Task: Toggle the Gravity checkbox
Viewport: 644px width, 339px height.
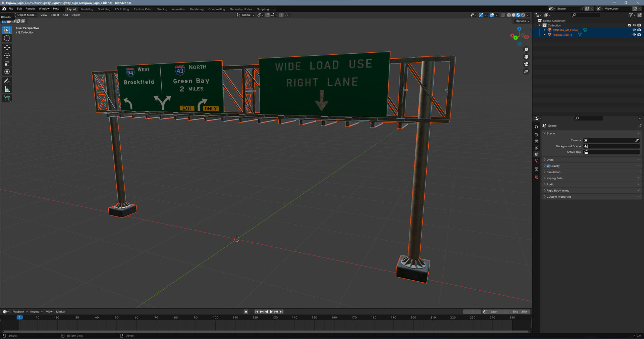Action: point(548,166)
